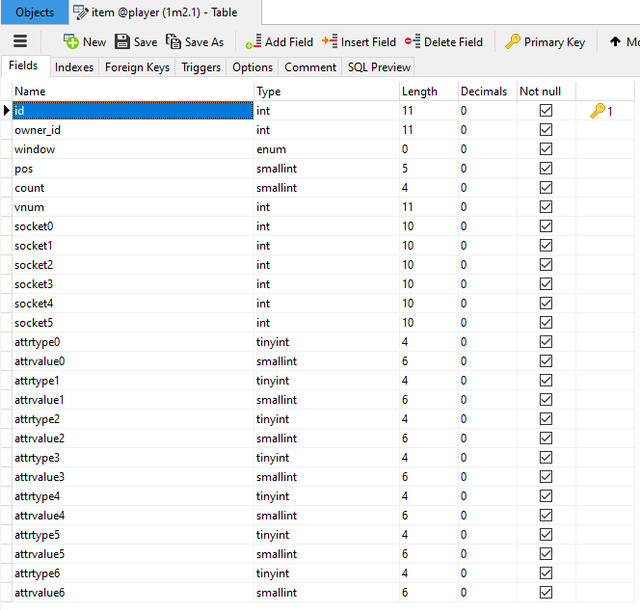Click the enum type cell for window
The width and height of the screenshot is (640, 610).
tap(326, 149)
